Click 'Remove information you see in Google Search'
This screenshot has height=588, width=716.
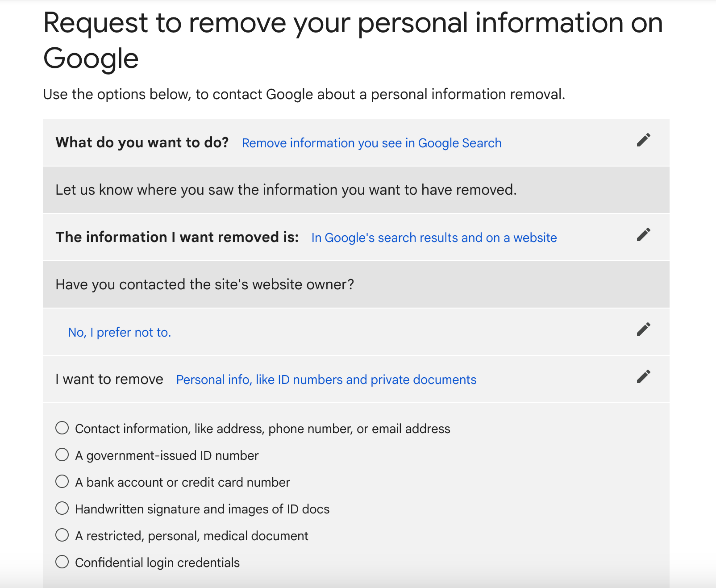coord(371,143)
